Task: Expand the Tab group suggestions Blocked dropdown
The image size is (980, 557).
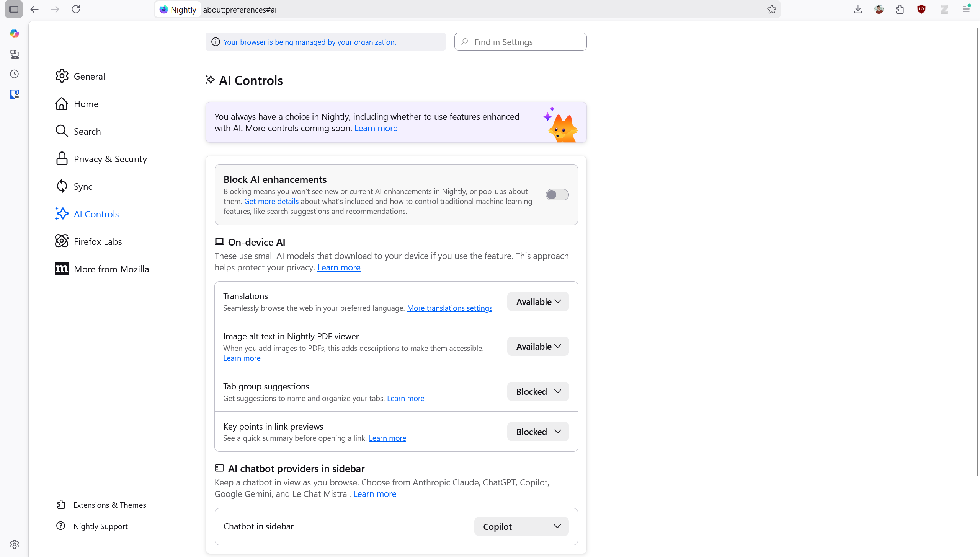Action: tap(538, 392)
